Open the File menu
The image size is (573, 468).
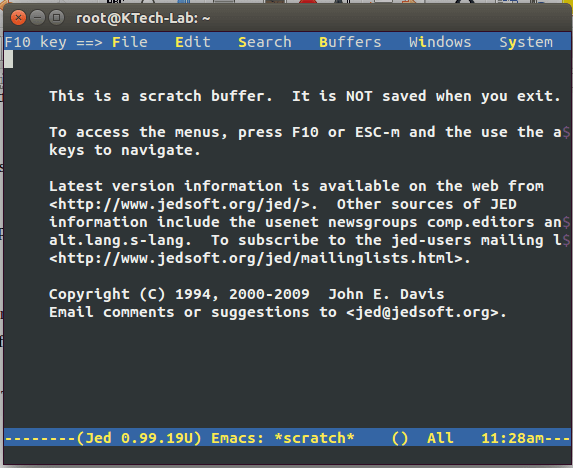click(130, 42)
